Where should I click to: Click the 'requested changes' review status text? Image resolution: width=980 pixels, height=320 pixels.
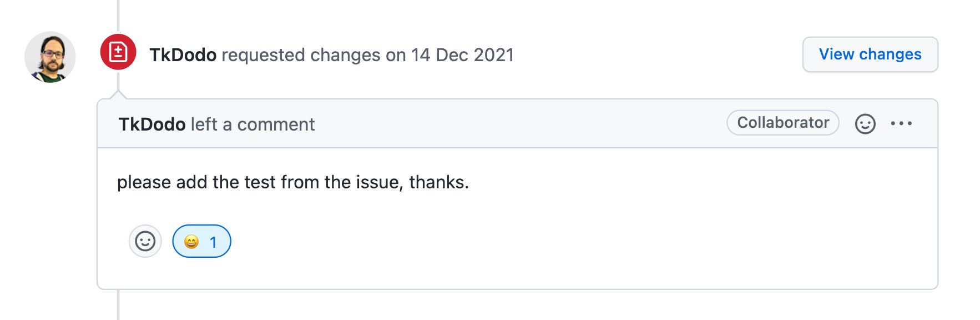301,55
